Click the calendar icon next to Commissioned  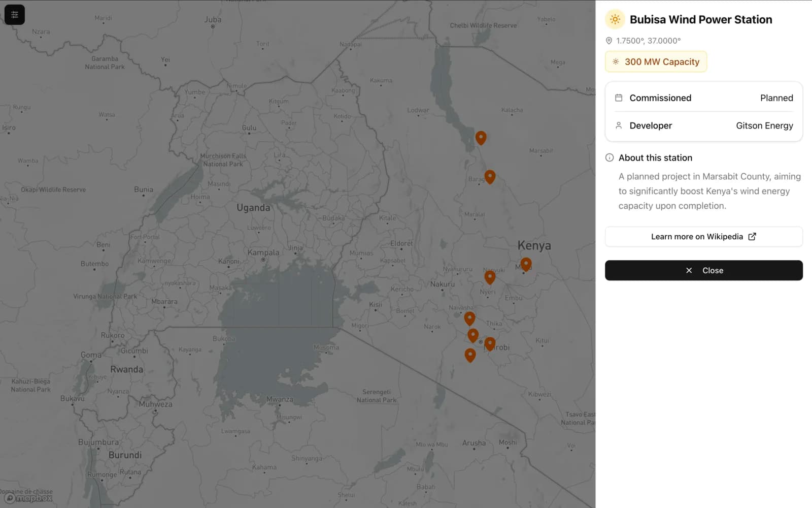click(x=619, y=98)
